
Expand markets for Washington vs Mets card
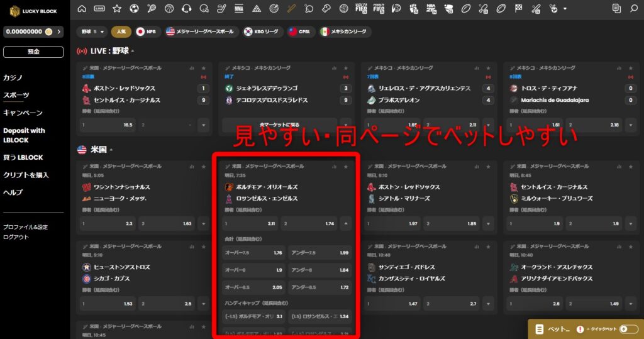(x=203, y=223)
